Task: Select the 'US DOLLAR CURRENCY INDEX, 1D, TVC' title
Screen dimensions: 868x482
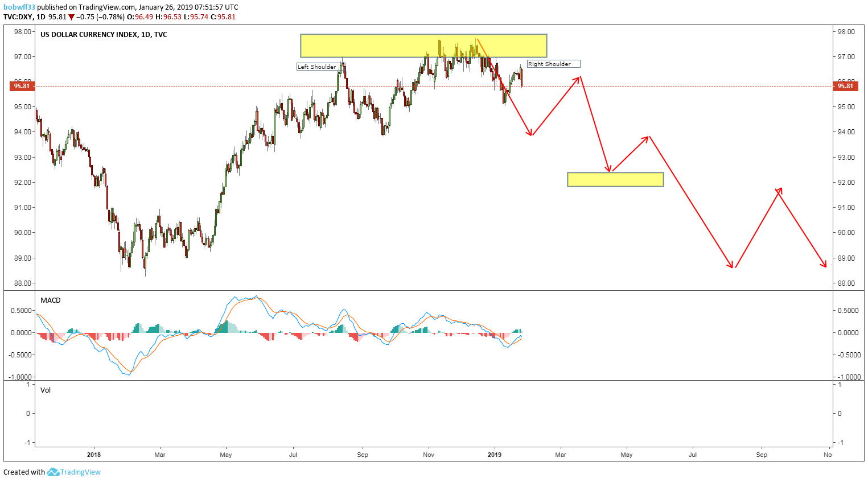Action: click(104, 35)
